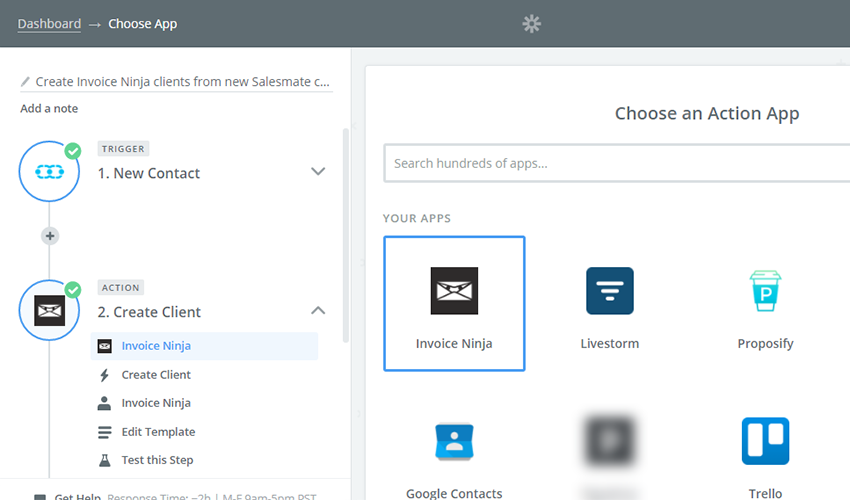Click the lightning bolt icon beside Create Client
The width and height of the screenshot is (850, 500).
105,375
